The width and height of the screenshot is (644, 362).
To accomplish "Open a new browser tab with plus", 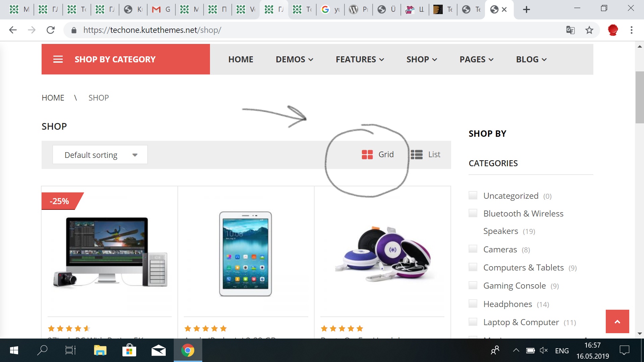I will click(x=527, y=10).
